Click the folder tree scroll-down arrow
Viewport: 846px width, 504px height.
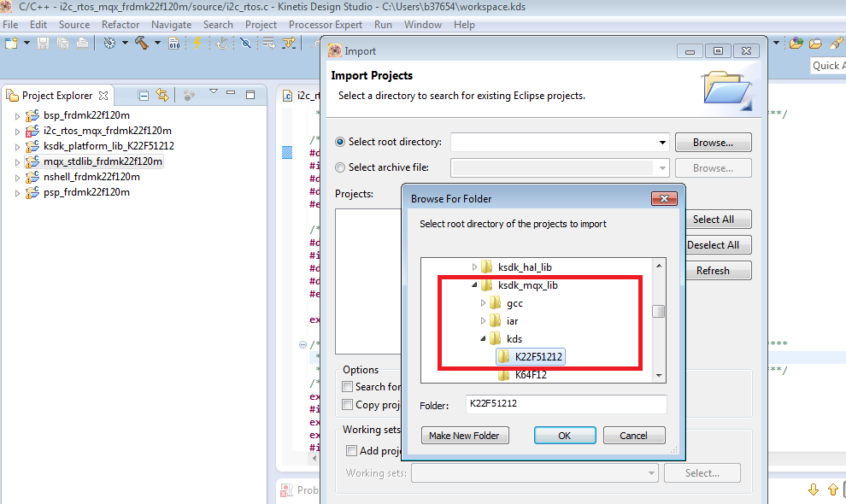coord(658,376)
